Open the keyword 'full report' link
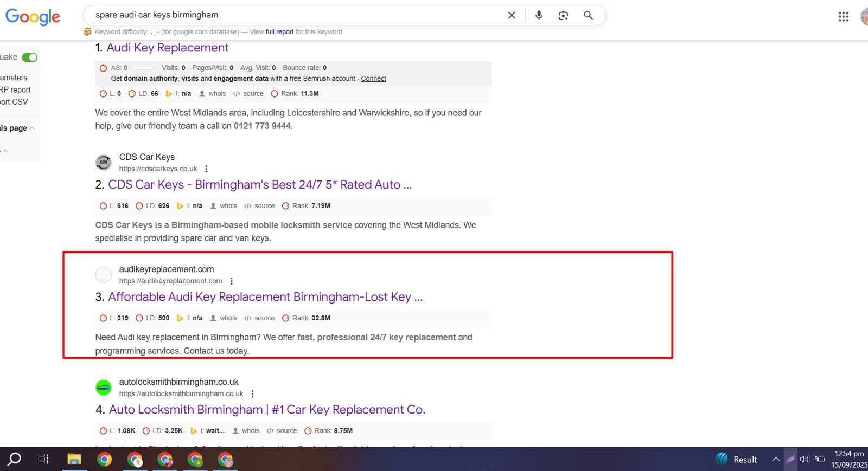Viewport: 868px width, 471px height. [279, 32]
